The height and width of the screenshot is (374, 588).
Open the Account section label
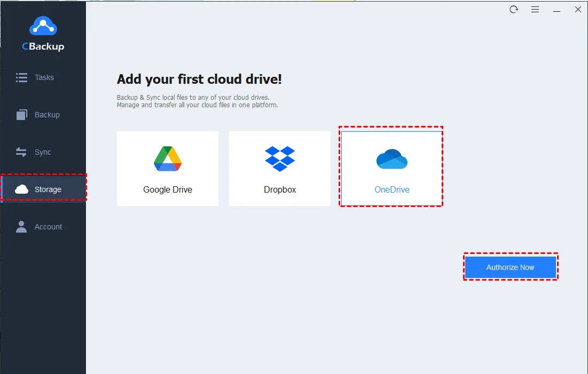[48, 227]
